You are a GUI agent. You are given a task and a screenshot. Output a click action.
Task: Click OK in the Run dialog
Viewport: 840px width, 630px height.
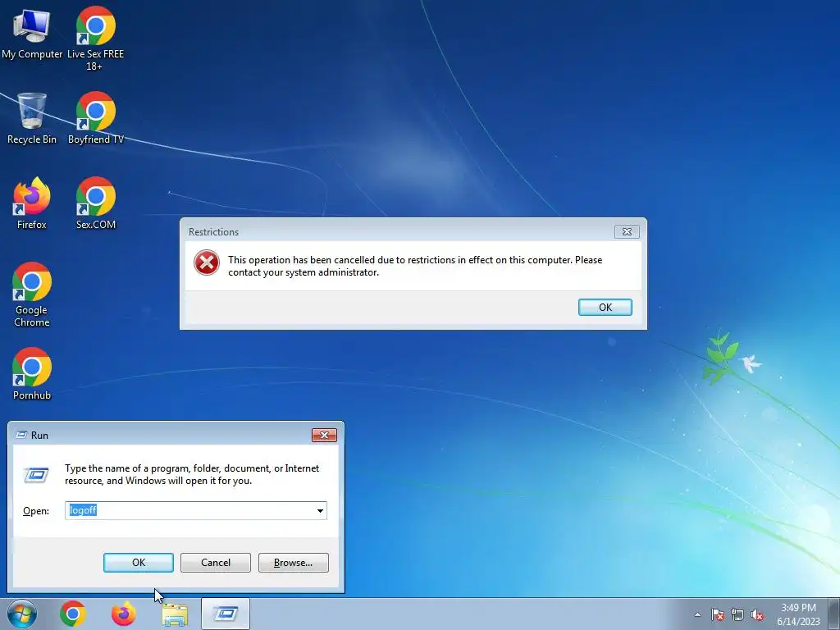point(139,563)
